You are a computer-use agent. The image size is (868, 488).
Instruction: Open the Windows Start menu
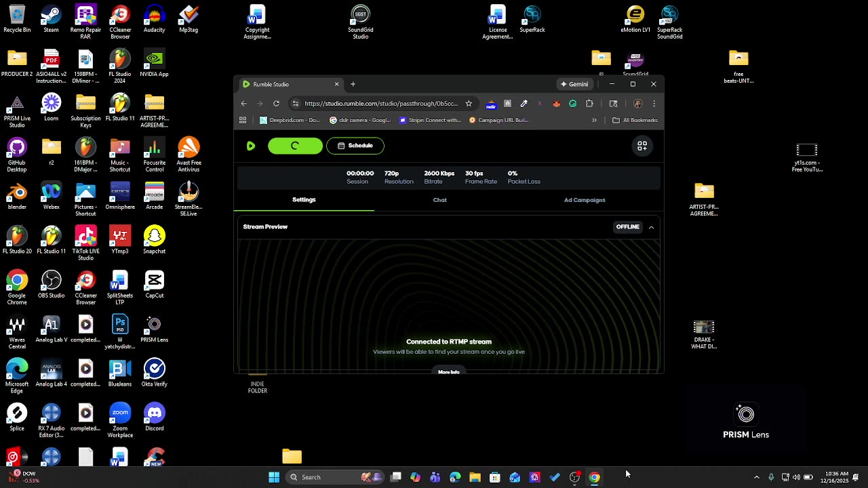click(274, 477)
